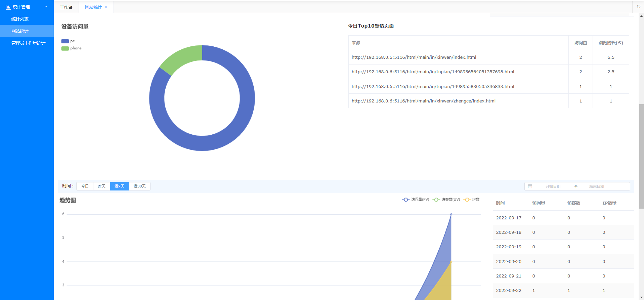Toggle 访客数(UV) series legend marker
Screen dimensions: 644x300
(x=436, y=200)
